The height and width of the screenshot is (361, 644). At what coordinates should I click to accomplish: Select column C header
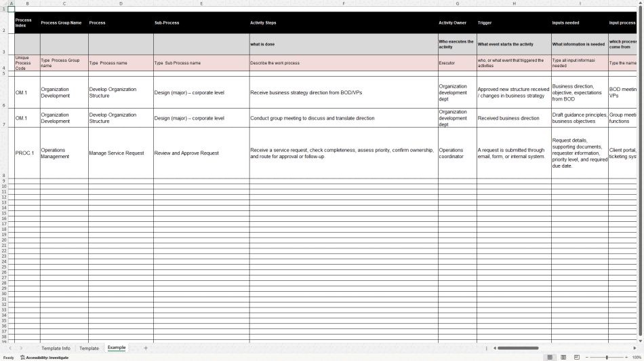[x=64, y=3]
